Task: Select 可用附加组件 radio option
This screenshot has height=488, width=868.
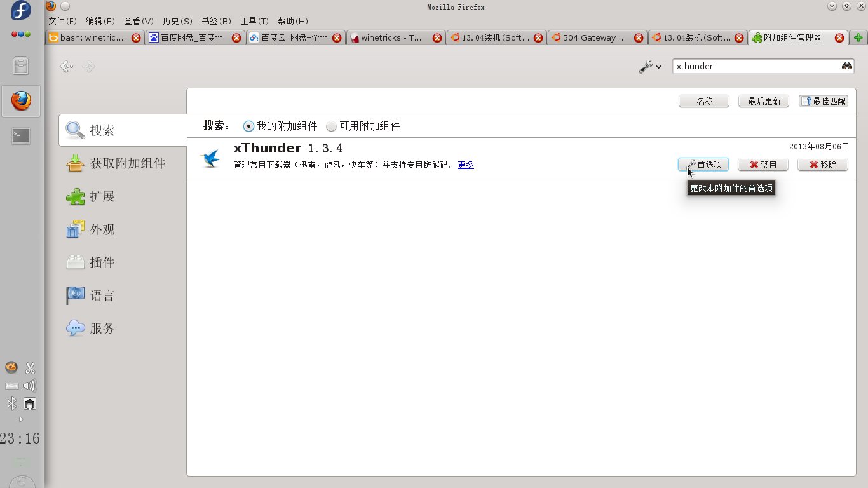Action: click(x=363, y=126)
